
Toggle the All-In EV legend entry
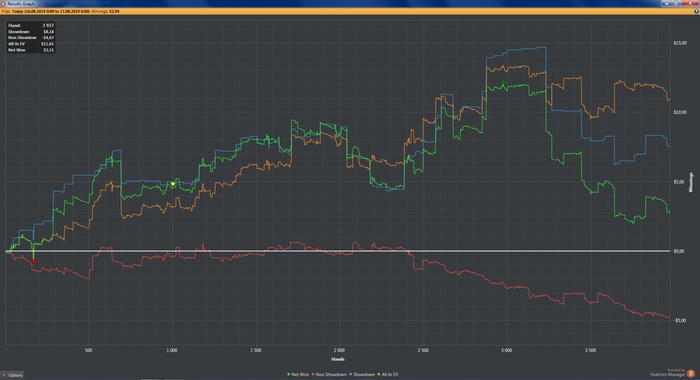pos(388,375)
